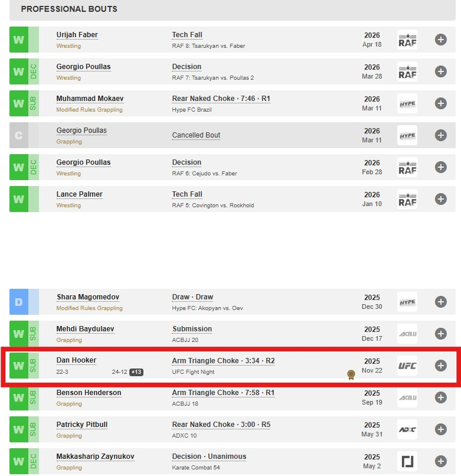
Task: Click RAF logo on Lance Palmer bout
Action: (x=407, y=199)
